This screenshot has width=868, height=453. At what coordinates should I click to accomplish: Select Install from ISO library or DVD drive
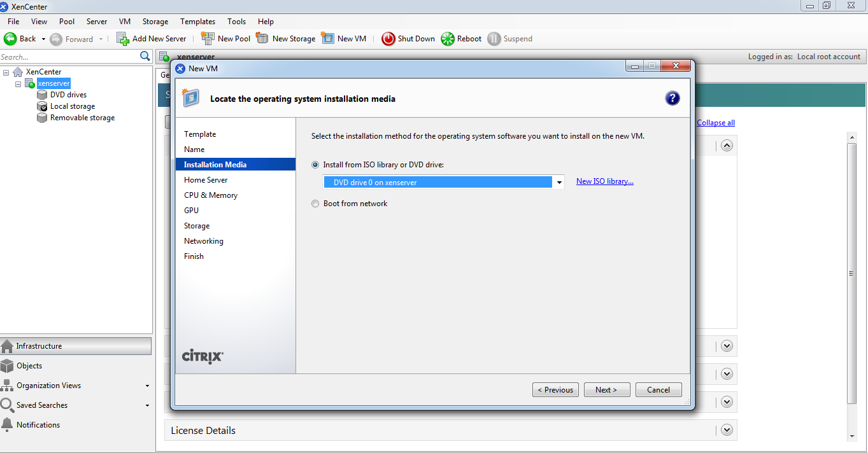point(315,165)
